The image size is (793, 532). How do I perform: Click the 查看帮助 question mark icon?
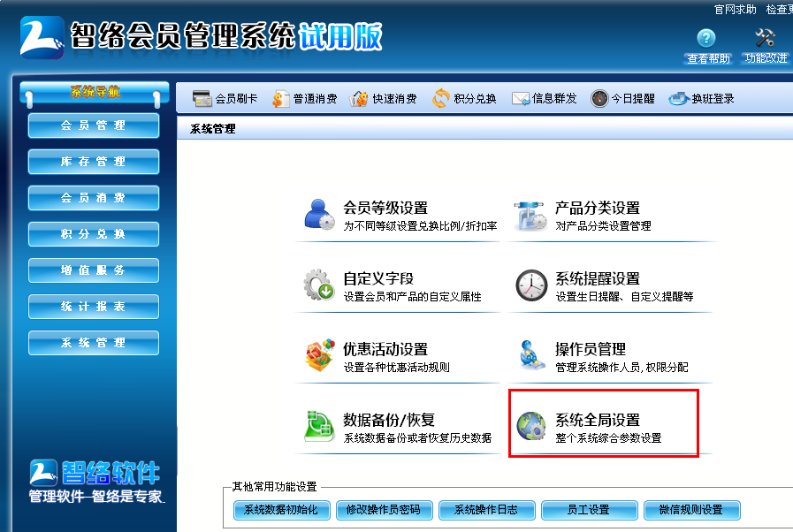706,38
